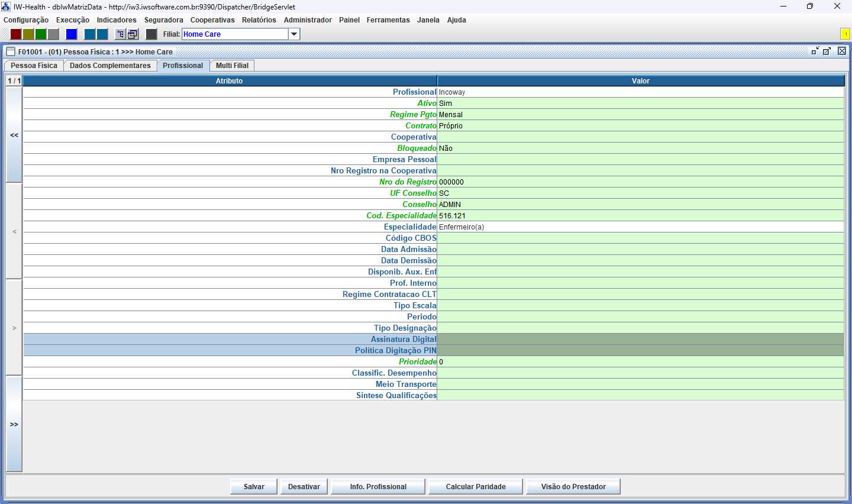The image size is (852, 504).
Task: Iconify the Pessoa Física internal window
Action: tap(815, 51)
